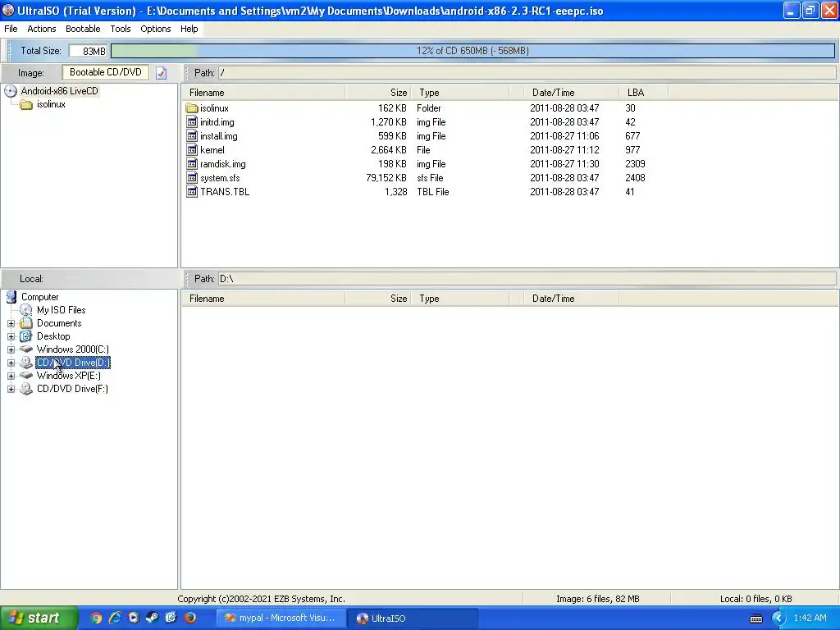The width and height of the screenshot is (840, 630).
Task: Click the UltraISO title bar app icon
Action: (8, 10)
